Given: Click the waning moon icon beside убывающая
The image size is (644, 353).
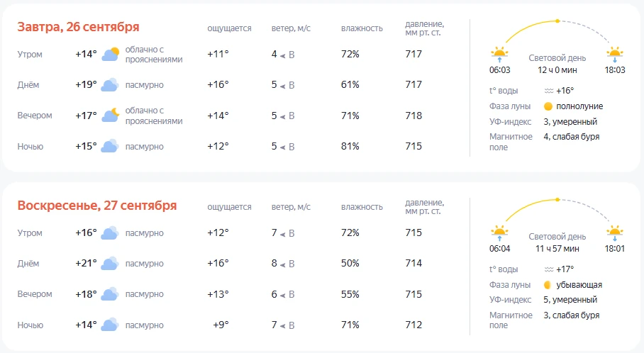Looking at the screenshot, I should 547,285.
